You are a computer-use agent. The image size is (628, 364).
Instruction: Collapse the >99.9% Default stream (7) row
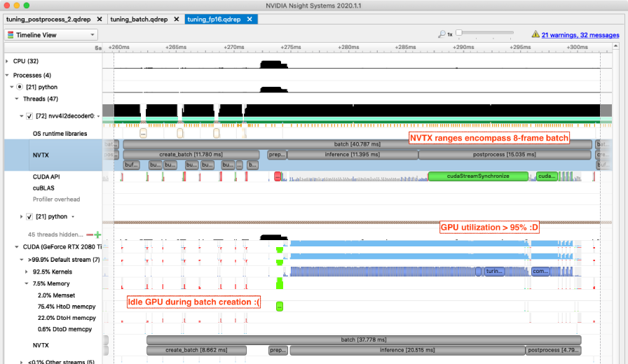click(x=22, y=260)
